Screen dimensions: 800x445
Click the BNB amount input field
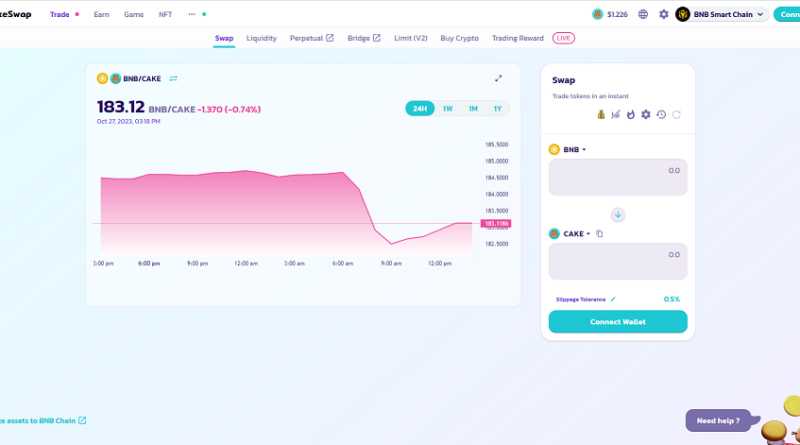617,177
